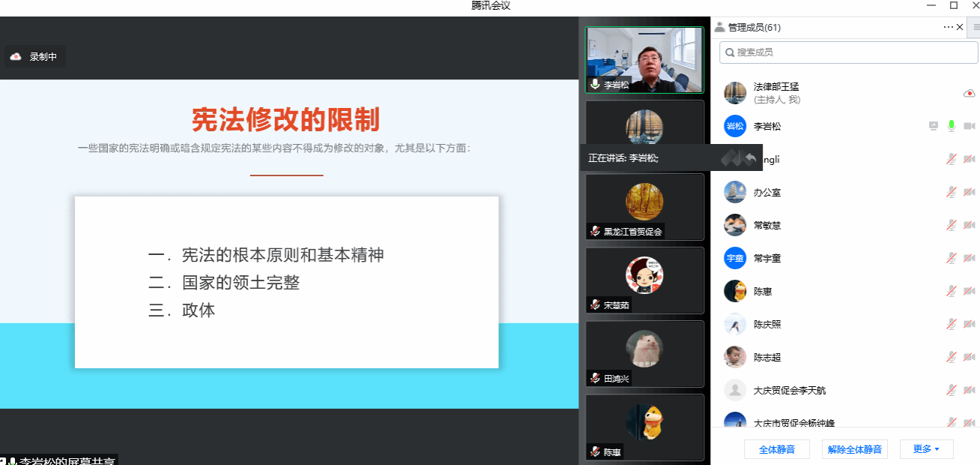Screen dimensions: 980x465
Task: Click the muted microphone icon for 陈庆照
Action: tap(952, 324)
